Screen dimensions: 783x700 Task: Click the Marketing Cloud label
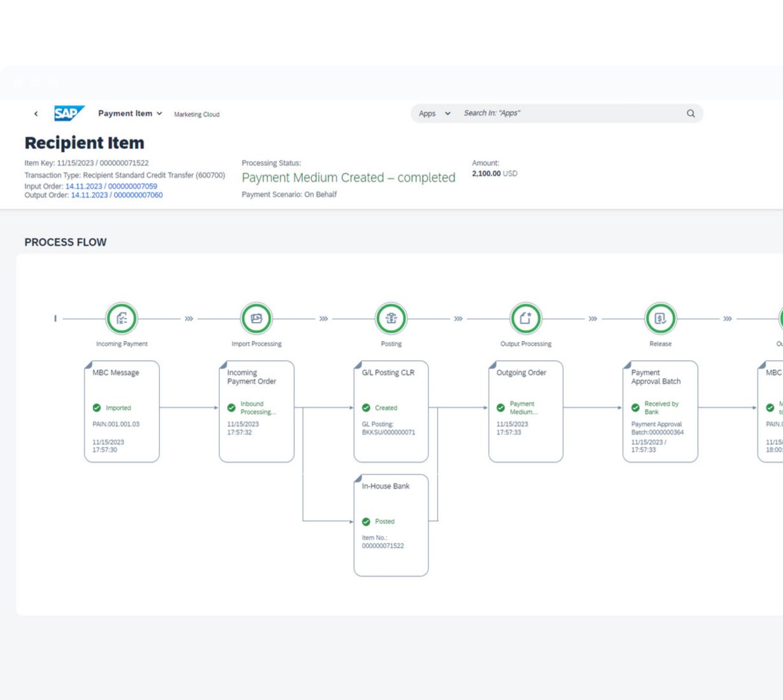point(197,115)
